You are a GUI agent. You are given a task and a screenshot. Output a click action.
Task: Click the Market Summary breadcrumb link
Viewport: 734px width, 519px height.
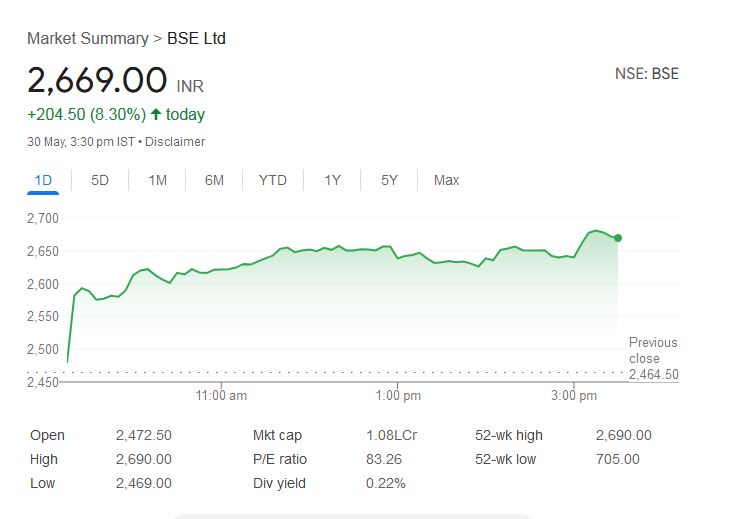pyautogui.click(x=86, y=39)
